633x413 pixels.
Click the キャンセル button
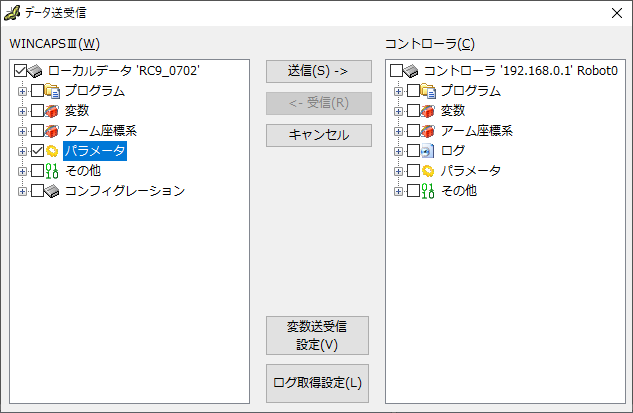pos(318,135)
